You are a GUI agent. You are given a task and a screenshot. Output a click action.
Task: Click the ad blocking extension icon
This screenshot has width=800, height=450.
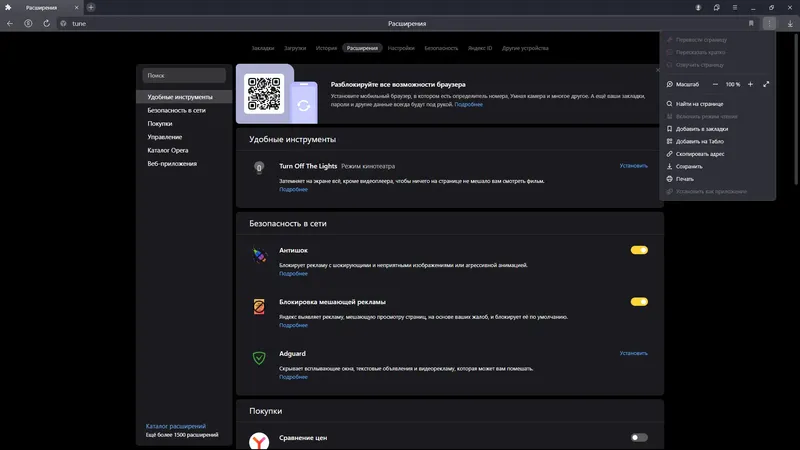tap(259, 306)
